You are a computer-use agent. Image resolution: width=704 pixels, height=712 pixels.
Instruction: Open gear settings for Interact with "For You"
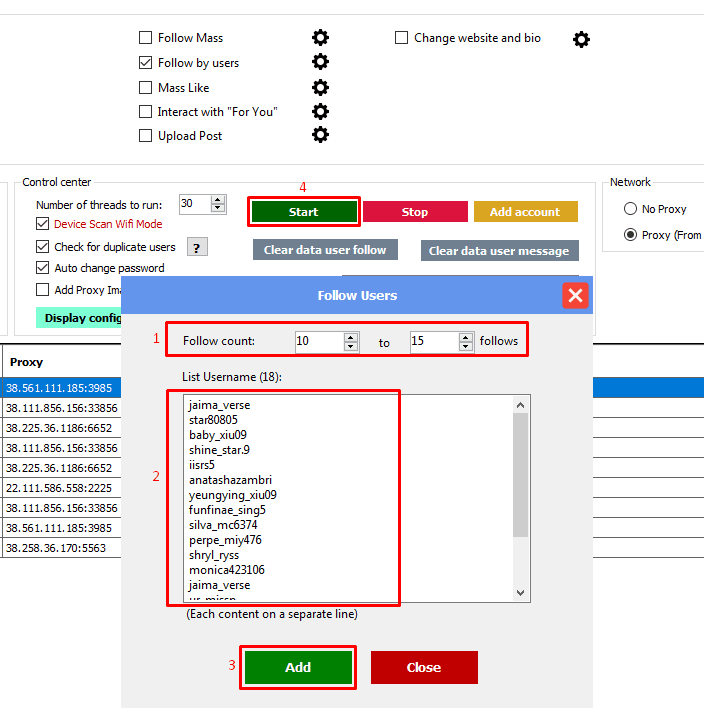point(320,111)
